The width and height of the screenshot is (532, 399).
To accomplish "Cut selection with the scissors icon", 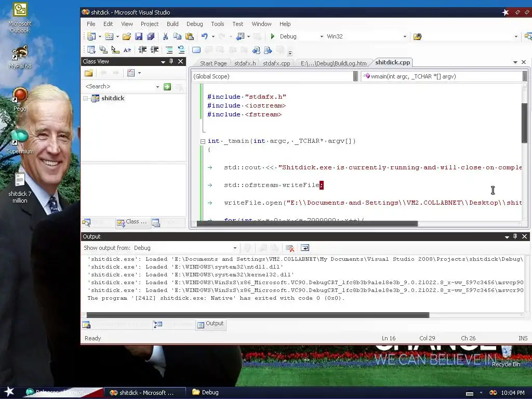I will [x=166, y=36].
